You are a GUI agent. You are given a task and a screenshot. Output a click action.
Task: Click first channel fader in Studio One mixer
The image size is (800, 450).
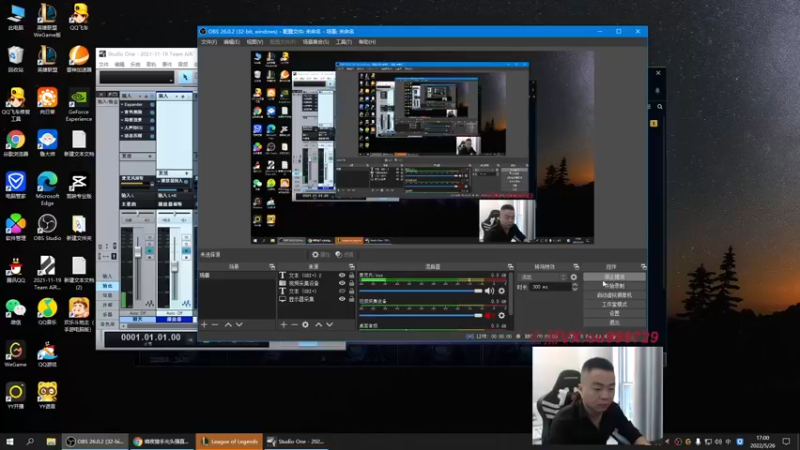[138, 252]
